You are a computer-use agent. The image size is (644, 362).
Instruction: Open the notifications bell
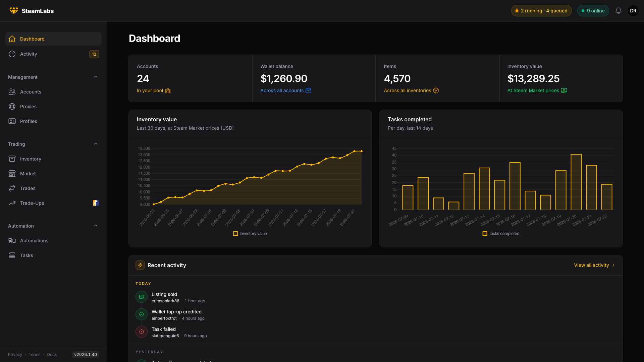619,11
